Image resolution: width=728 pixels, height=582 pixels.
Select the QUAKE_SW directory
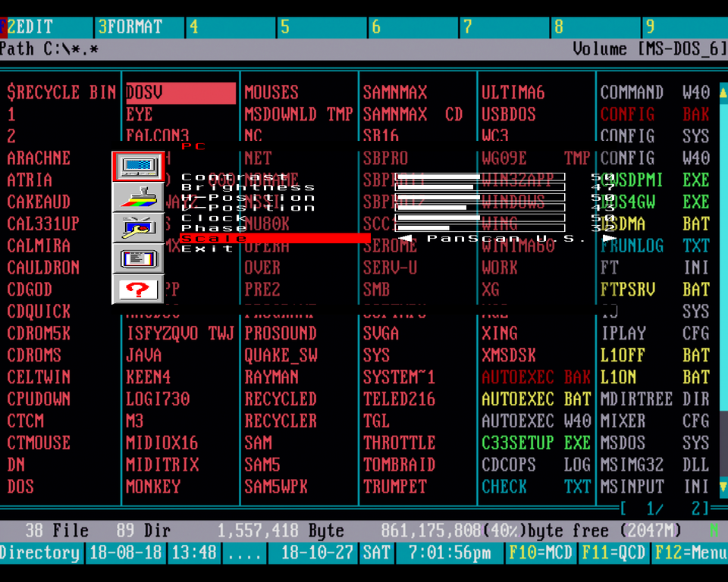(281, 355)
